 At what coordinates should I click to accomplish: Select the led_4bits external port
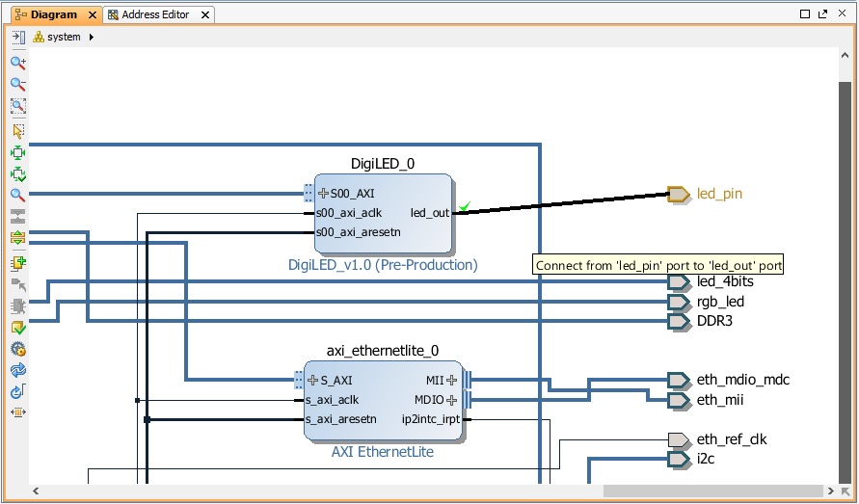coord(678,281)
